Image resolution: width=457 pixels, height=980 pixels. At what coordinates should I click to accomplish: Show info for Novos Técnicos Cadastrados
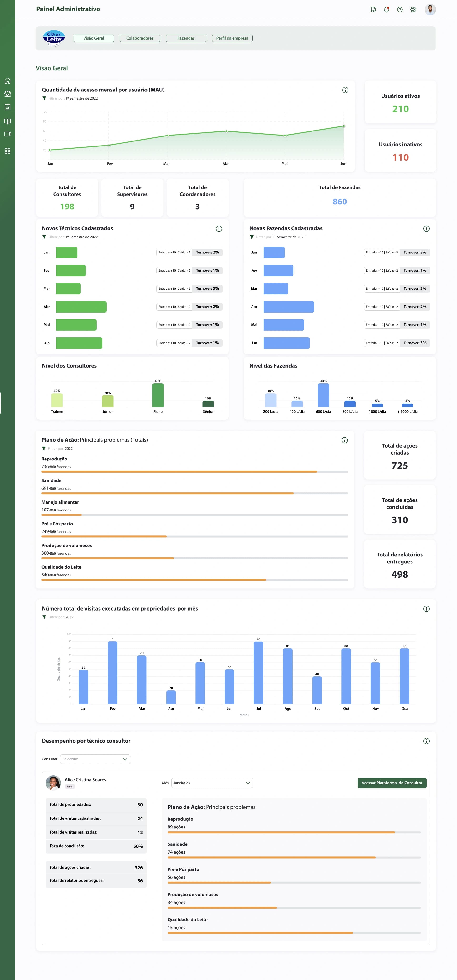219,229
